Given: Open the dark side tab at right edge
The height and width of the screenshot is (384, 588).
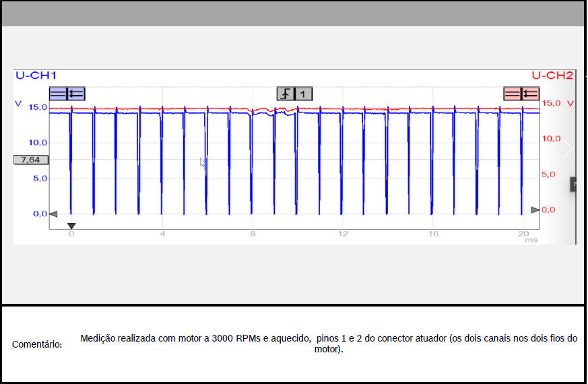Looking at the screenshot, I should click(575, 184).
